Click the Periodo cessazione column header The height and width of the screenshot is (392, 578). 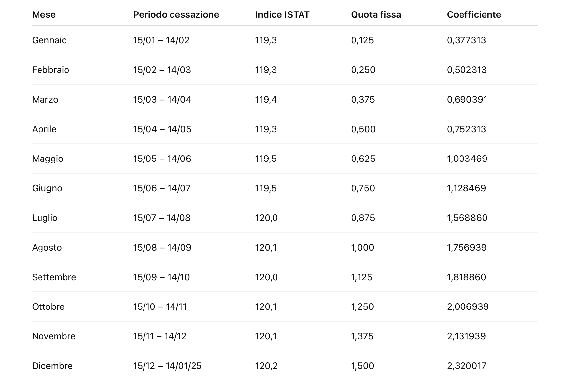click(x=176, y=15)
